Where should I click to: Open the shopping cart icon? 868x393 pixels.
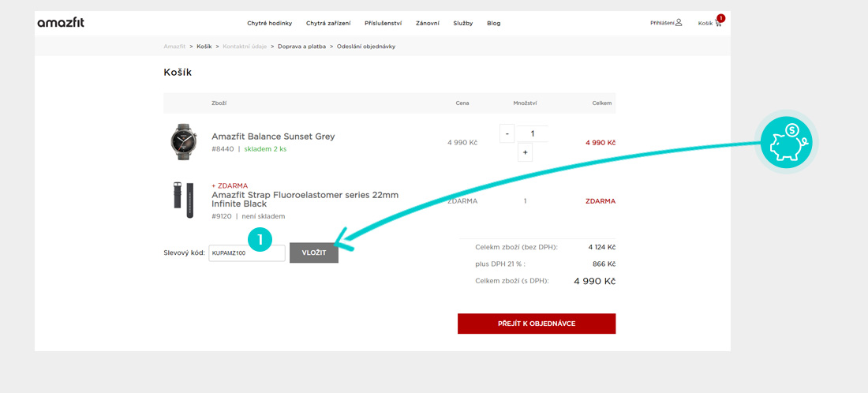point(718,23)
